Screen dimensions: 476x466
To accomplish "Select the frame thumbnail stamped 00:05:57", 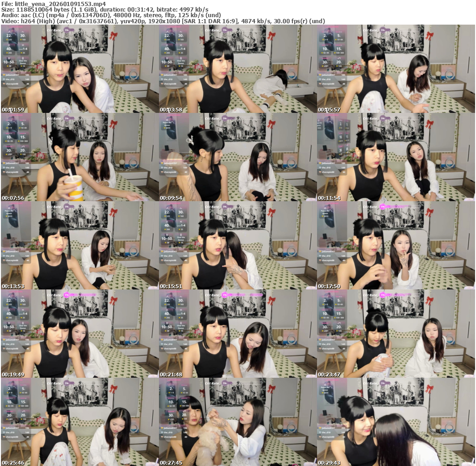I will 396,69.
